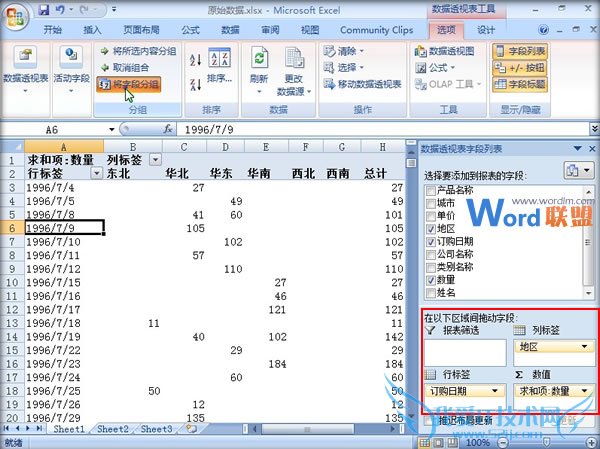This screenshot has height=449, width=600.
Task: Sort ascending A to Z icon
Action: (196, 59)
